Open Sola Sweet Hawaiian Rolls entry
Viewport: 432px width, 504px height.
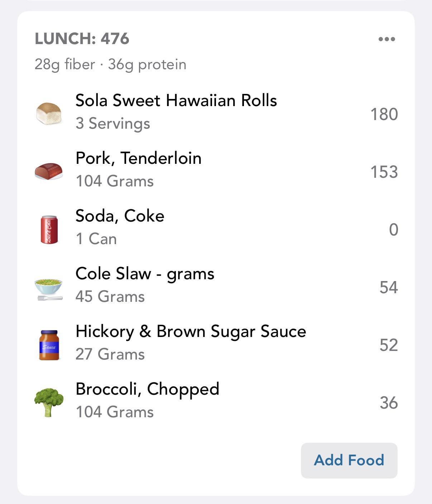(176, 100)
